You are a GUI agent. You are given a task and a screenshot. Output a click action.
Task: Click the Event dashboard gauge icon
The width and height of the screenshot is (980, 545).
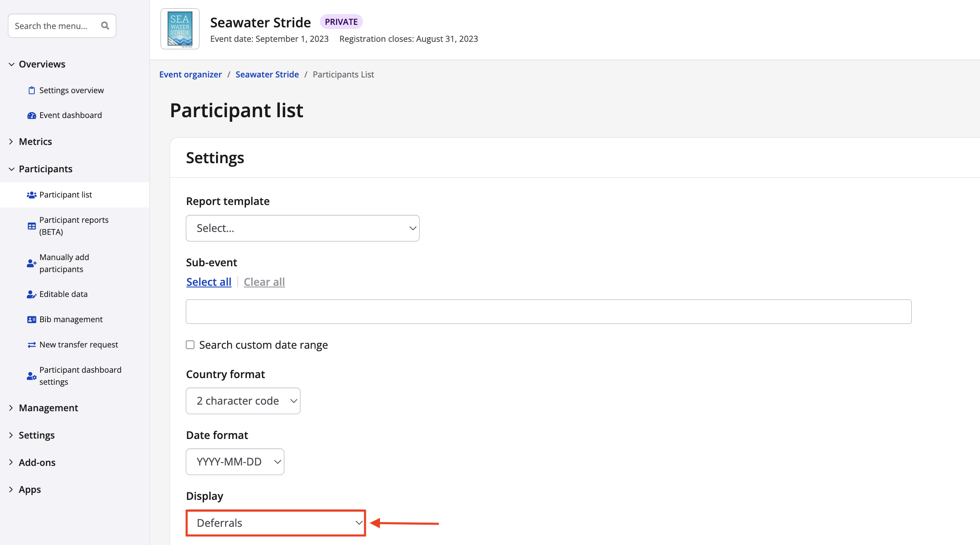(x=31, y=116)
